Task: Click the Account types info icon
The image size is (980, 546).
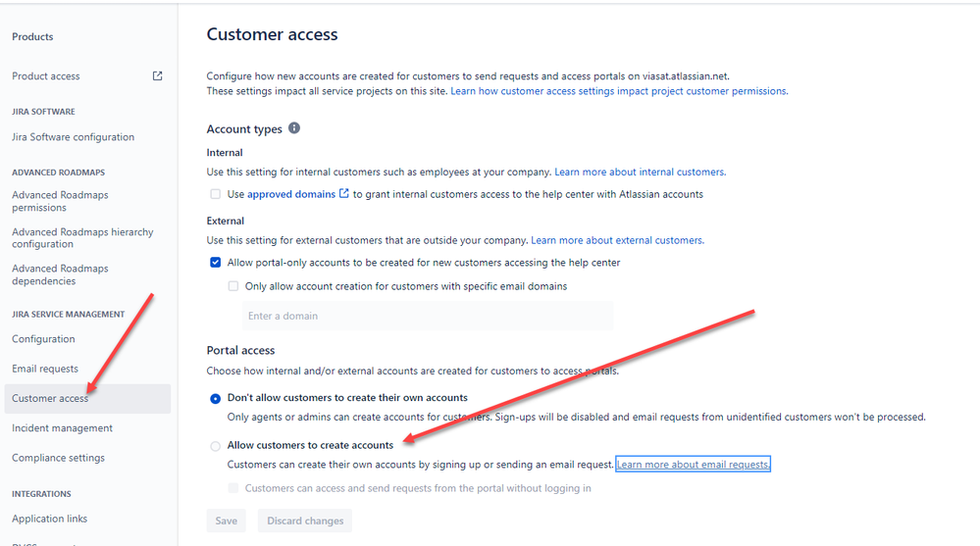Action: coord(294,128)
